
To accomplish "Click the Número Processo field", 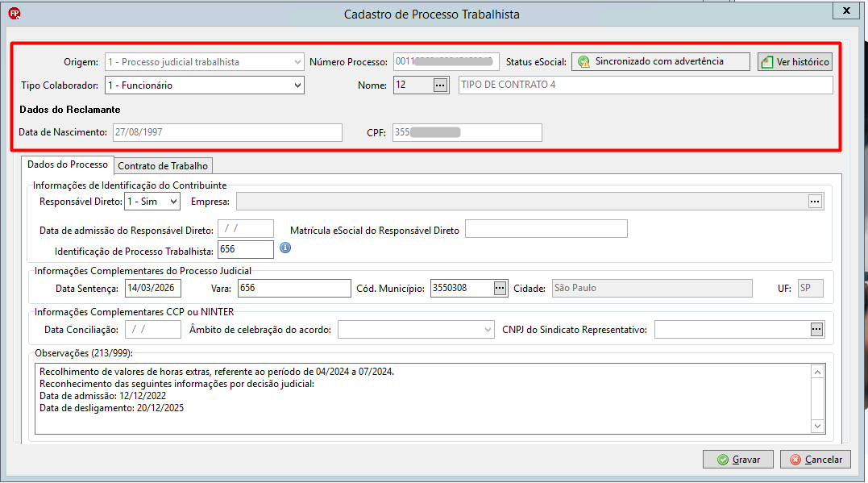I will coord(446,61).
